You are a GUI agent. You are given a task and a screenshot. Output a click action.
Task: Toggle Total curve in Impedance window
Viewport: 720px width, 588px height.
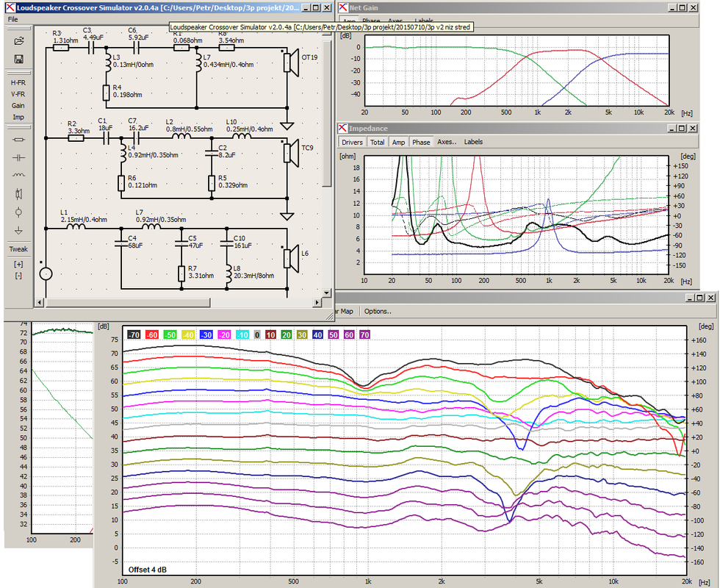coord(378,143)
